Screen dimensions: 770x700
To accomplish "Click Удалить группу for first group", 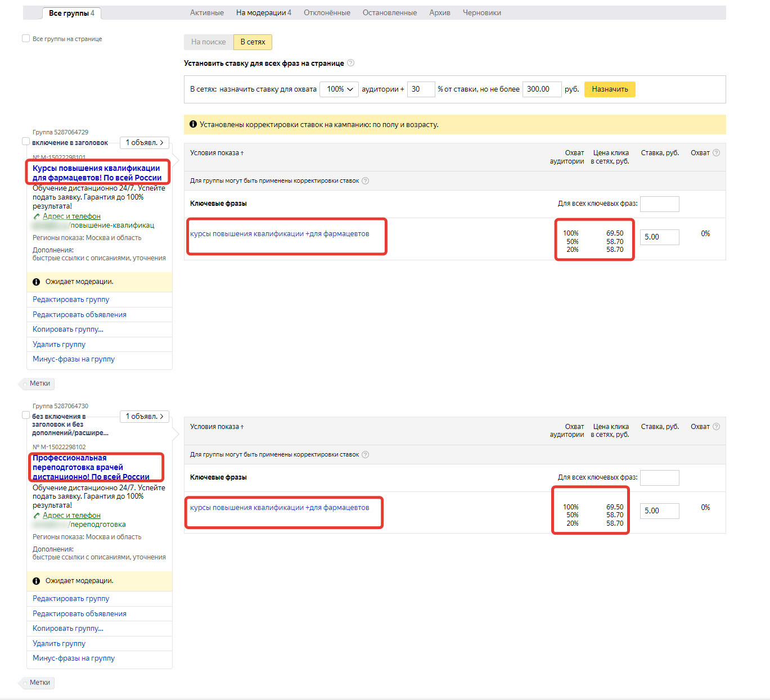I will tap(59, 345).
